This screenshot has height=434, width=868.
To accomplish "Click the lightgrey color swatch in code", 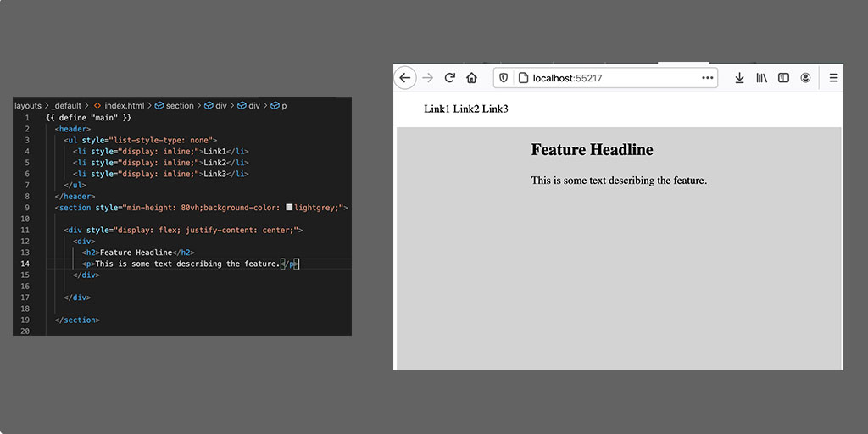I will (x=289, y=208).
